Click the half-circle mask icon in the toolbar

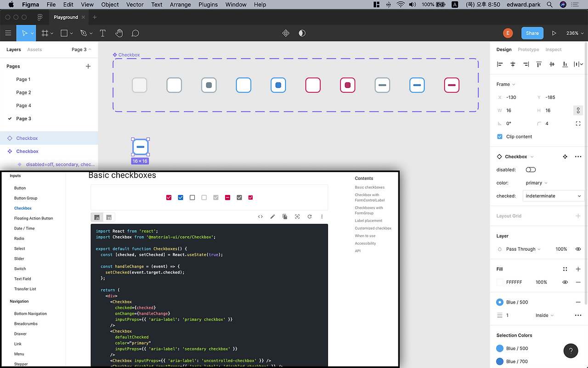(x=302, y=33)
